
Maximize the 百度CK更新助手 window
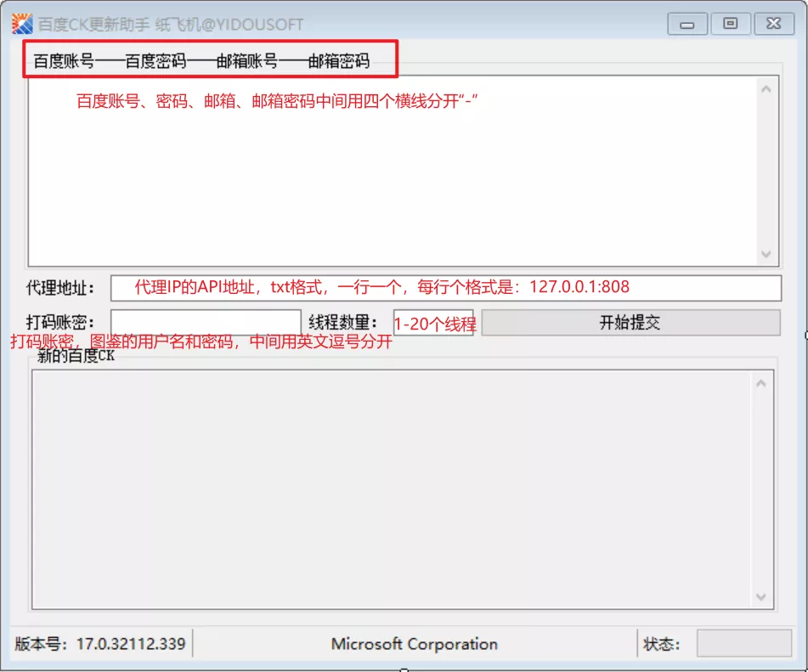730,24
